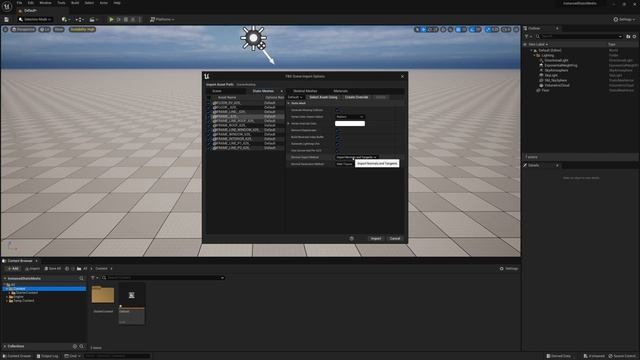
Task: Select SkyLight in the Outliner
Action: [x=551, y=75]
